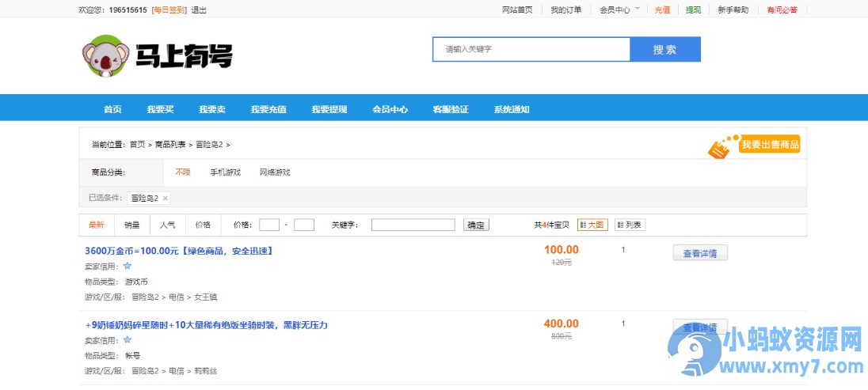868x390 pixels.
Task: Select the 网络游戏 category filter
Action: (x=275, y=172)
